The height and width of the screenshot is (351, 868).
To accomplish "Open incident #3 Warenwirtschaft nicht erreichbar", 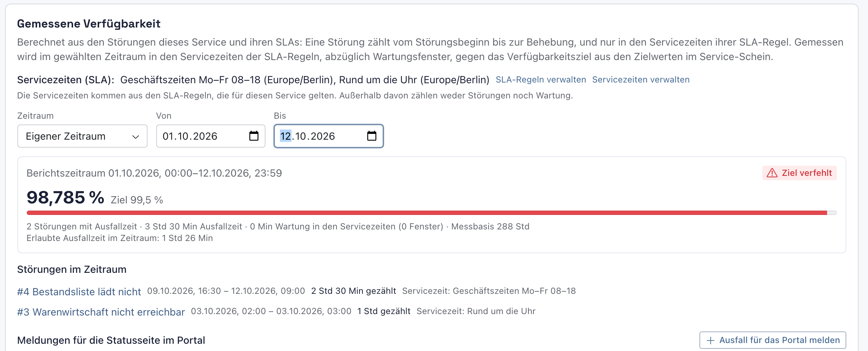I will click(101, 312).
